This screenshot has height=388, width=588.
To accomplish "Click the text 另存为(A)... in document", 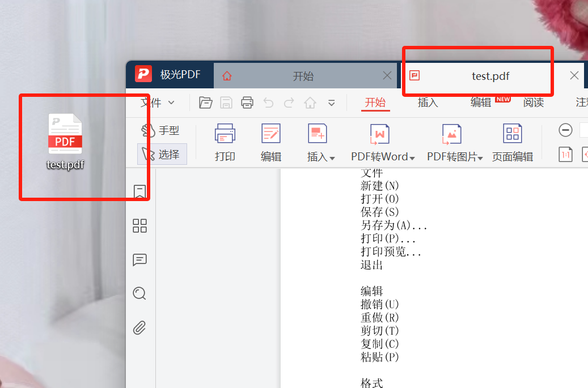I will tap(394, 225).
